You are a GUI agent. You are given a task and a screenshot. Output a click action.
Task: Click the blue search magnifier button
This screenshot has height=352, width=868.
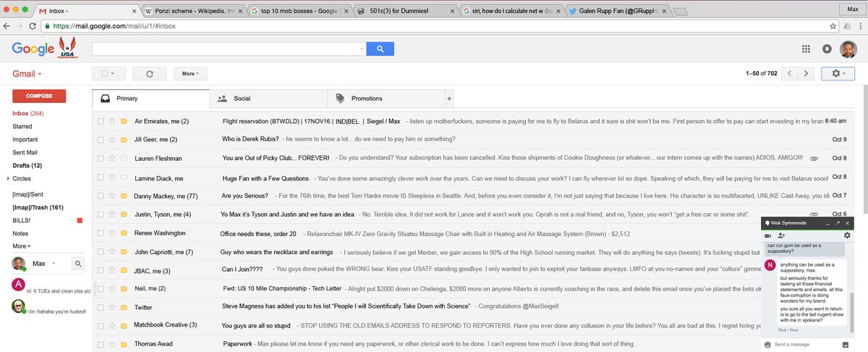tap(380, 49)
